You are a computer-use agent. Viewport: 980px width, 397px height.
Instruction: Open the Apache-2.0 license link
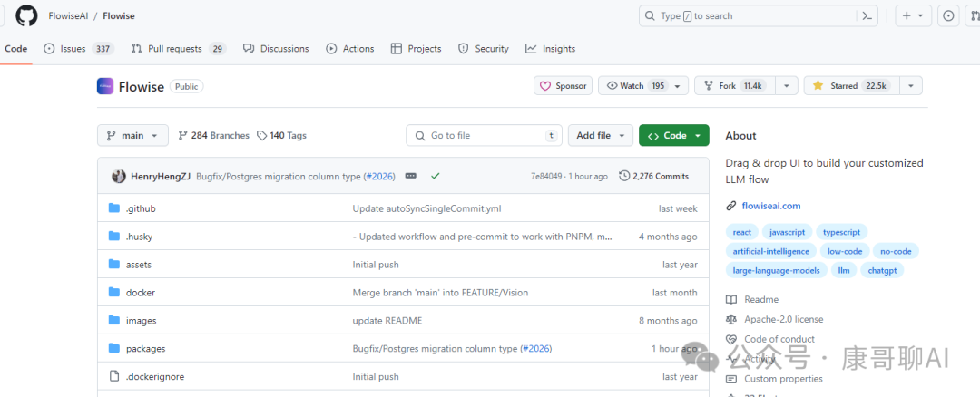tap(784, 320)
